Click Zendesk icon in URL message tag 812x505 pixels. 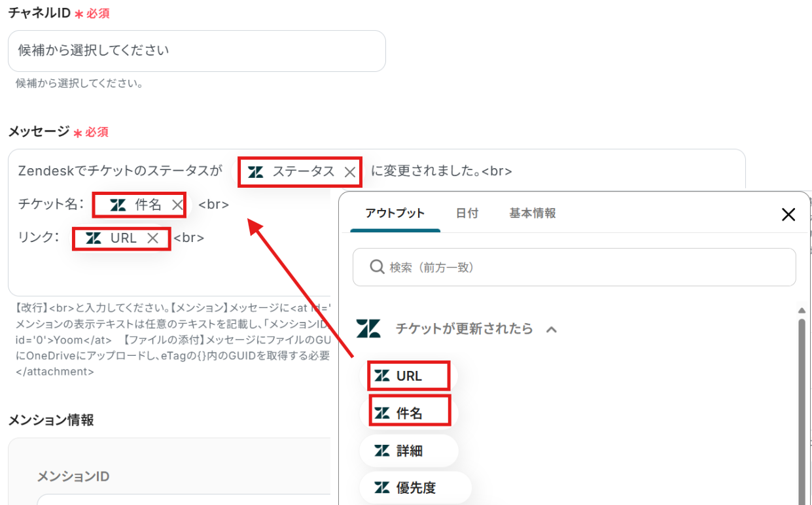point(94,238)
